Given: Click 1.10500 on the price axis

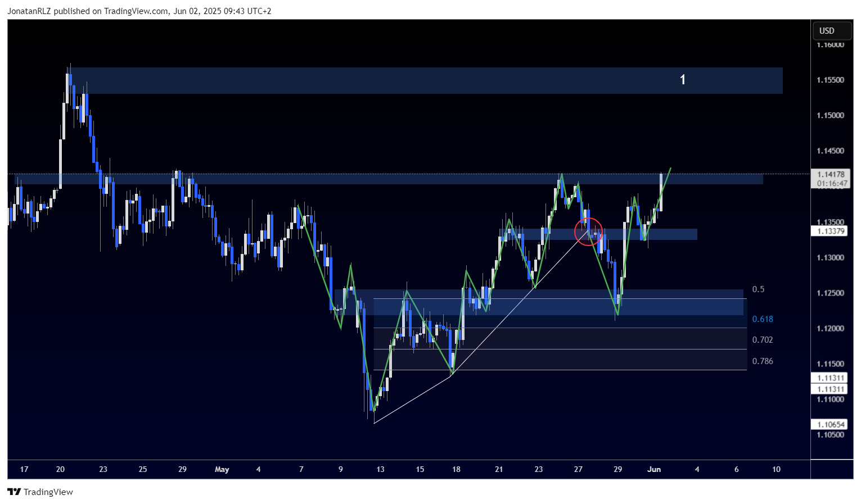Looking at the screenshot, I should (x=831, y=434).
